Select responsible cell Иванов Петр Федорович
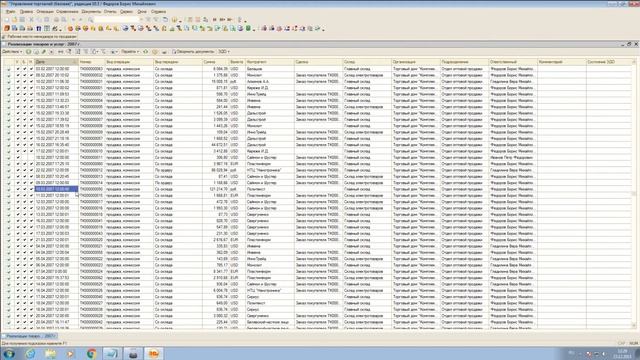The width and height of the screenshot is (640, 360). click(513, 158)
